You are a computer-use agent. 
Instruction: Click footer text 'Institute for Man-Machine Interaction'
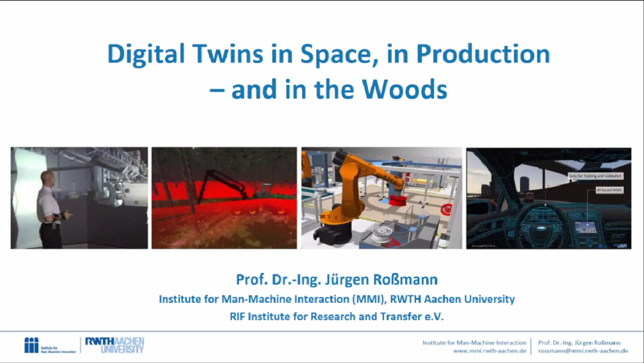pyautogui.click(x=474, y=343)
